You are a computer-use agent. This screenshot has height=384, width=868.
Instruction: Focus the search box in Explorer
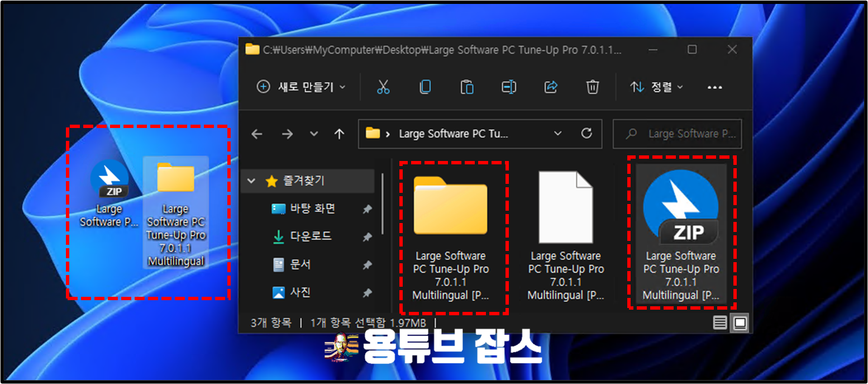click(x=677, y=134)
